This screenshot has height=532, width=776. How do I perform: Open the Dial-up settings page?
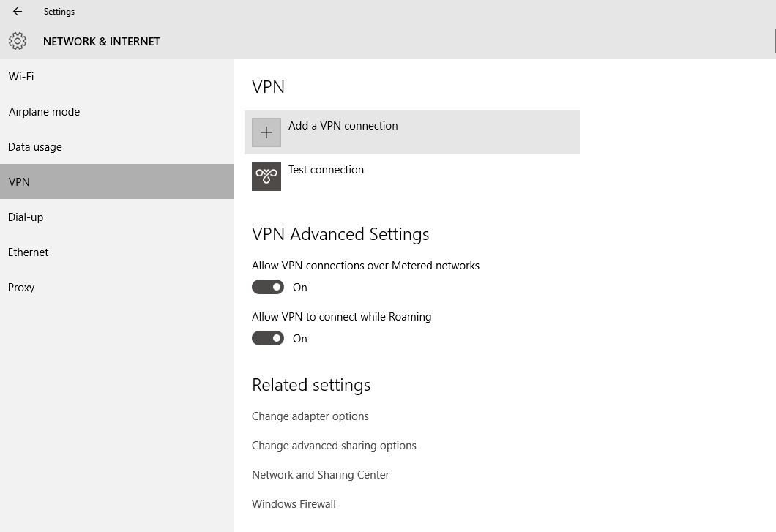[25, 217]
